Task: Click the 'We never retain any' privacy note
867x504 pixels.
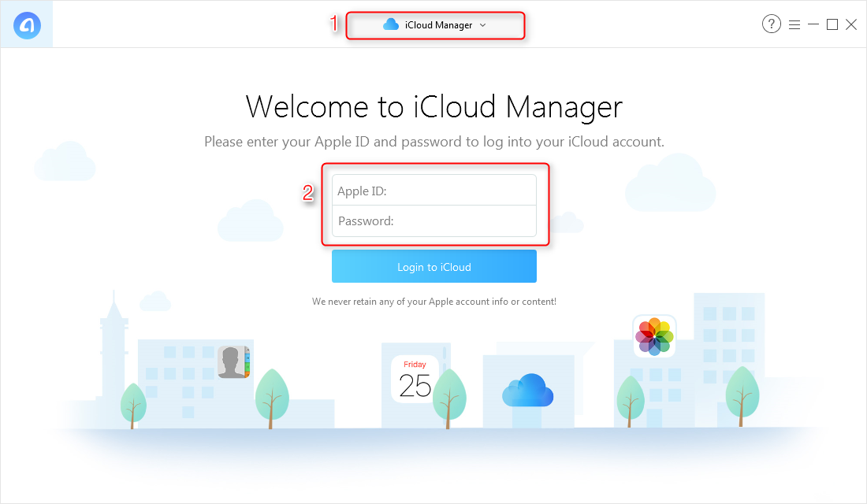Action: click(x=434, y=302)
